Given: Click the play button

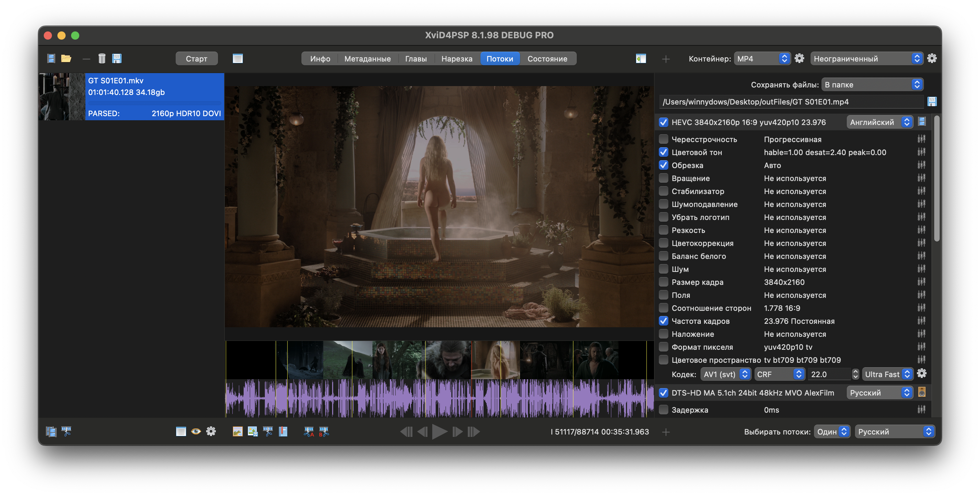Looking at the screenshot, I should coord(439,431).
